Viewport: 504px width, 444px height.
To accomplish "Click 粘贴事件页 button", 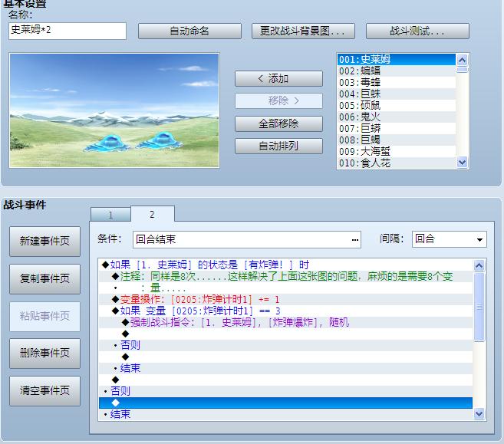I will coord(44,317).
